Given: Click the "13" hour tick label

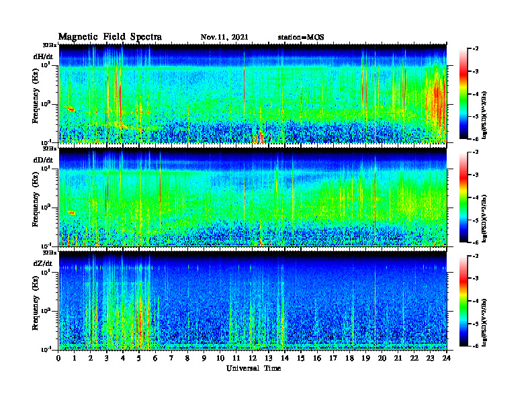Looking at the screenshot, I should pos(269,359).
